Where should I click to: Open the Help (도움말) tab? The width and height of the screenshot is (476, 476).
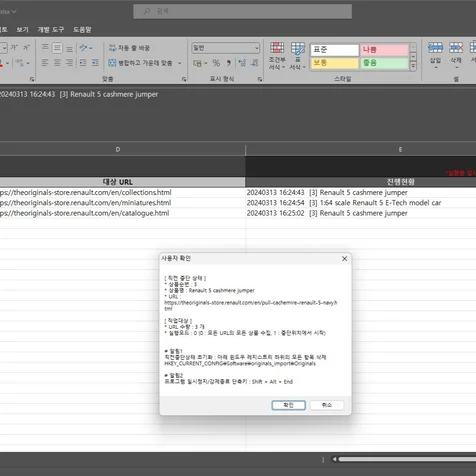(82, 30)
